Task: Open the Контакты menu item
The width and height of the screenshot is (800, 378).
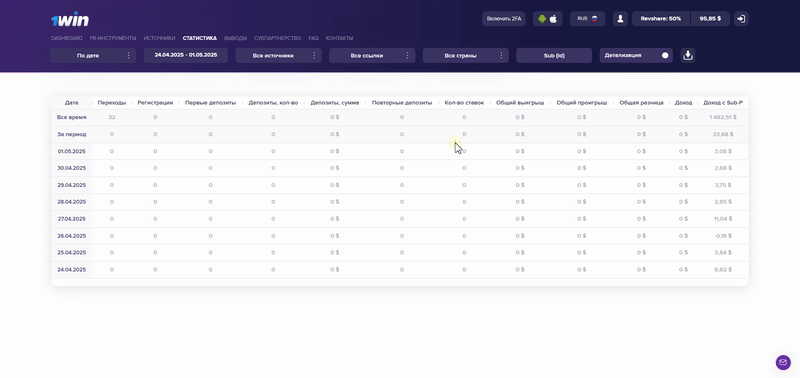Action: 339,38
